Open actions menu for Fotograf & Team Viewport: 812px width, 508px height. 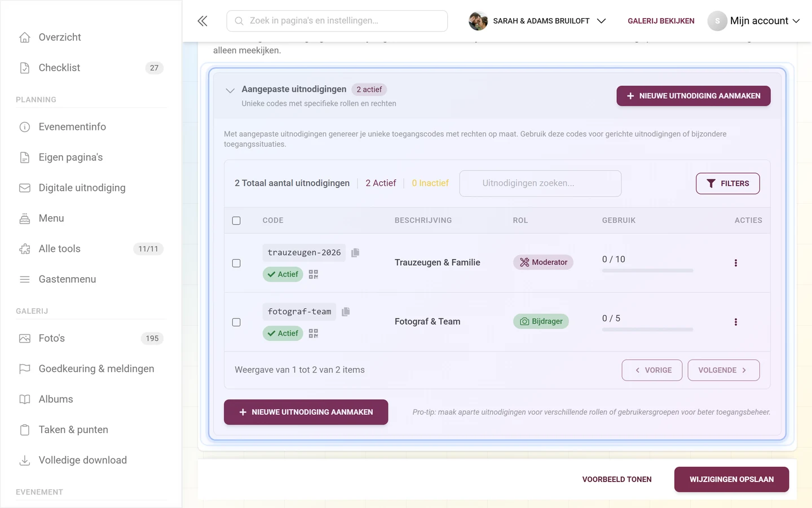coord(736,322)
